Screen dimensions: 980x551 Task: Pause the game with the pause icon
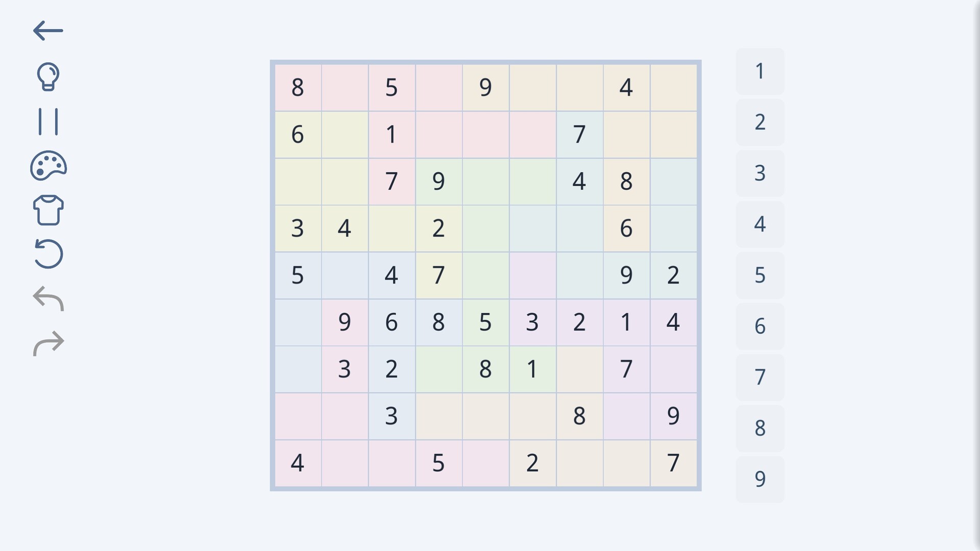point(48,121)
